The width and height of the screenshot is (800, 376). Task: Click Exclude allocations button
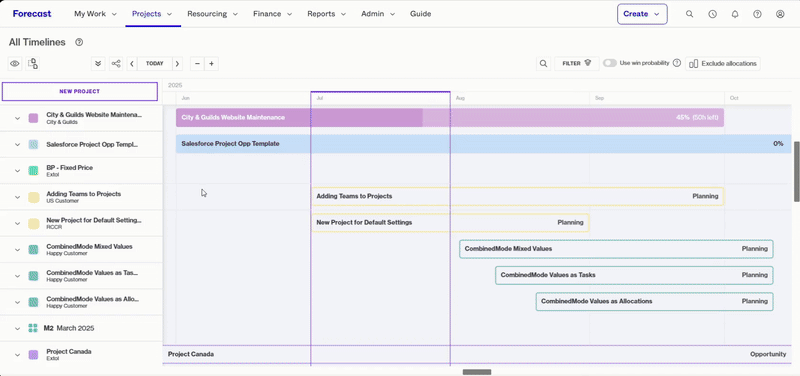723,64
